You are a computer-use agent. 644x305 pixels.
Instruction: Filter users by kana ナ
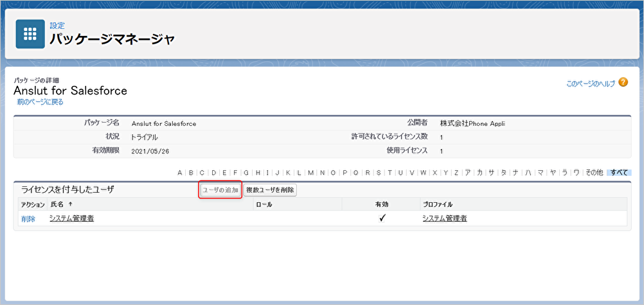[x=515, y=173]
